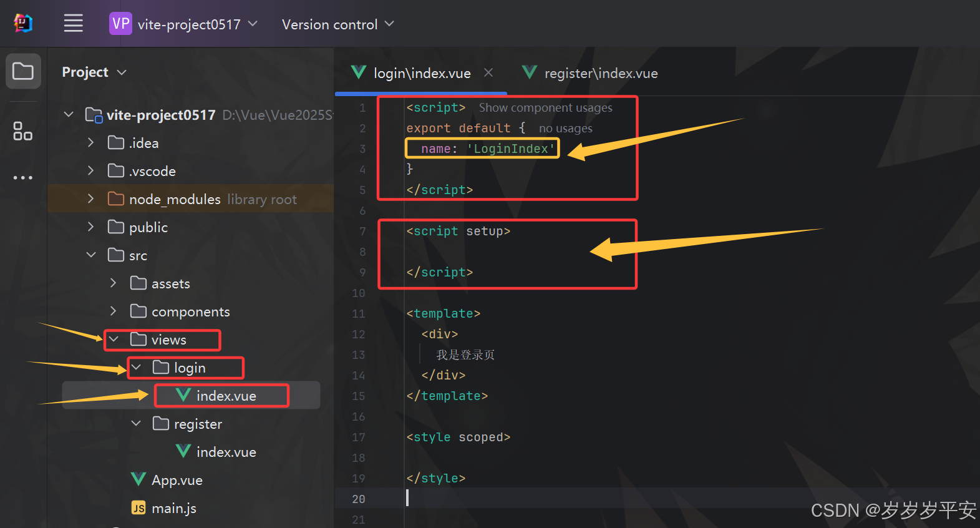Select the login folder icon
980x528 pixels.
pos(161,367)
